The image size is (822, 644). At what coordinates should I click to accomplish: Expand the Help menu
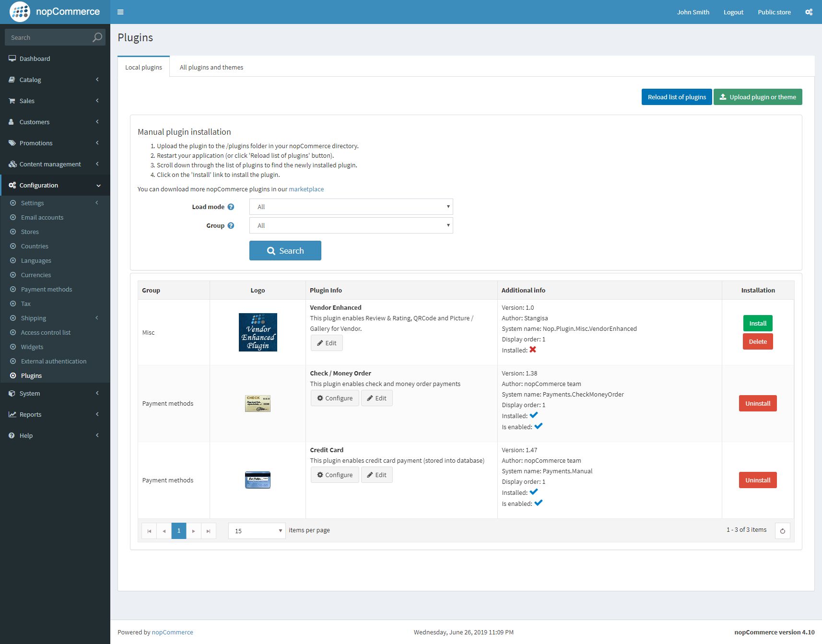(55, 435)
